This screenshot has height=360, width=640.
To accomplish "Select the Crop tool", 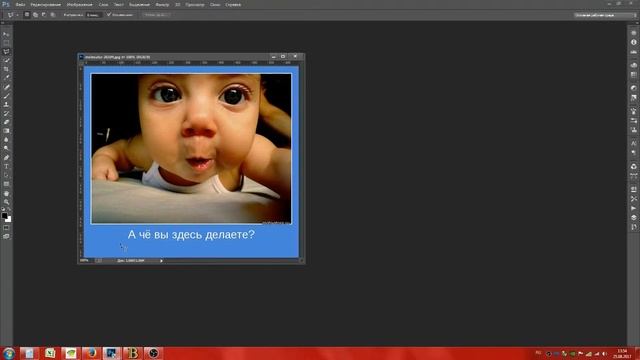I will (6, 69).
